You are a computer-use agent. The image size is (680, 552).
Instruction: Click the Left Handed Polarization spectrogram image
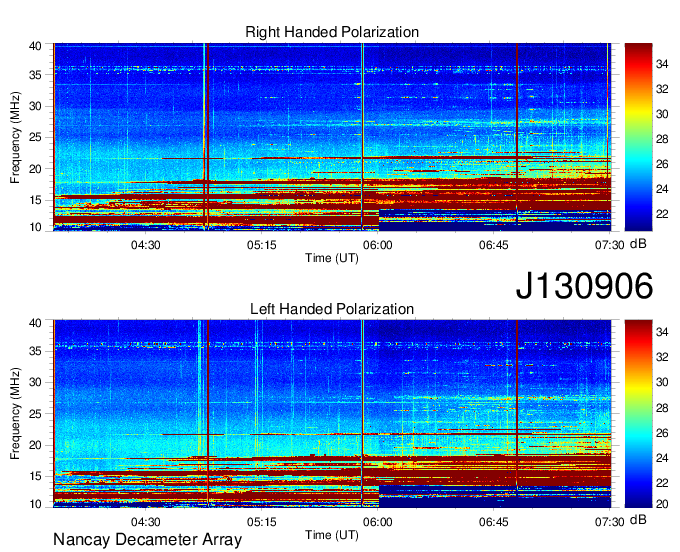tap(332, 414)
